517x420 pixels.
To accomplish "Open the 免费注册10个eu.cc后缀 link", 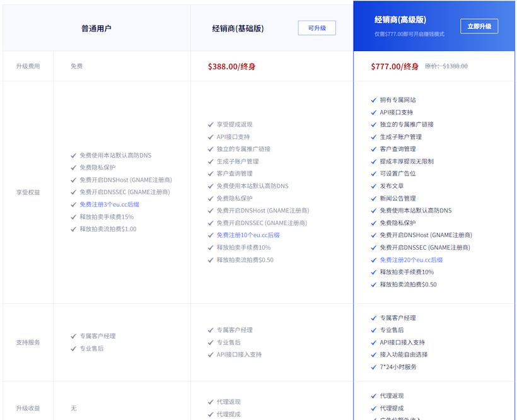I will [x=248, y=235].
